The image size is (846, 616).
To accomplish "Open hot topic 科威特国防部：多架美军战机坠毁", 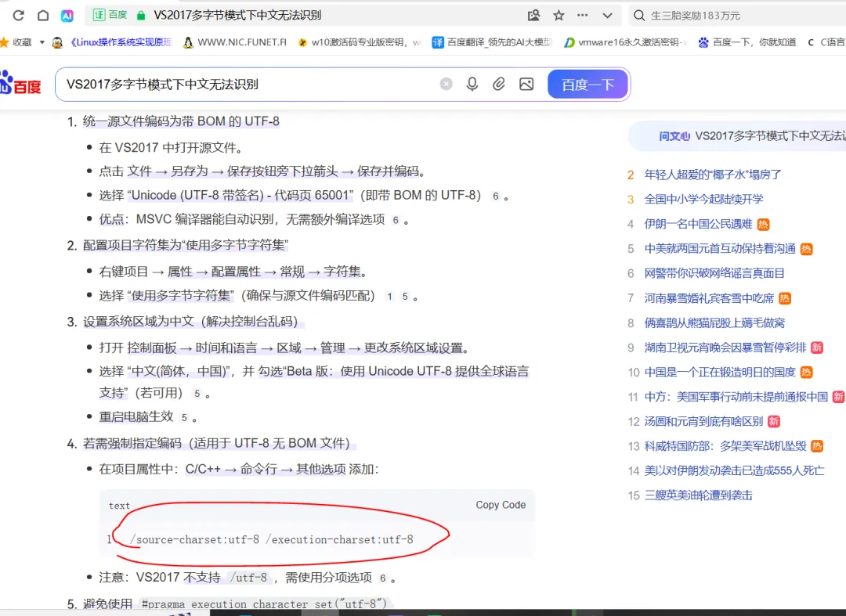I will pos(725,446).
